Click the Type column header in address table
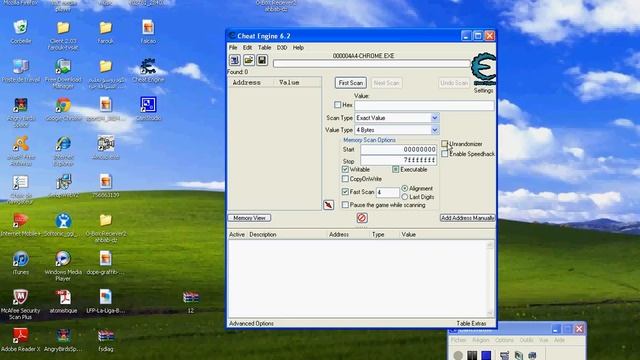The width and height of the screenshot is (640, 360). (378, 235)
